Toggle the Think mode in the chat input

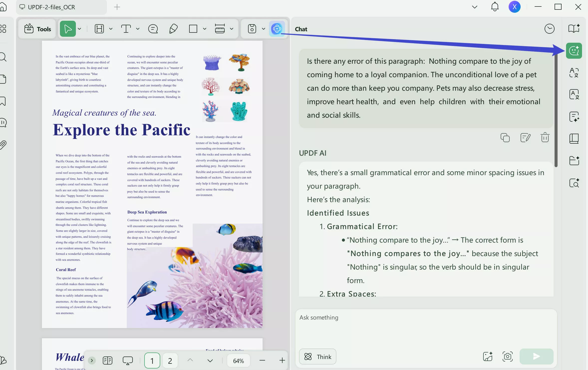pos(317,357)
